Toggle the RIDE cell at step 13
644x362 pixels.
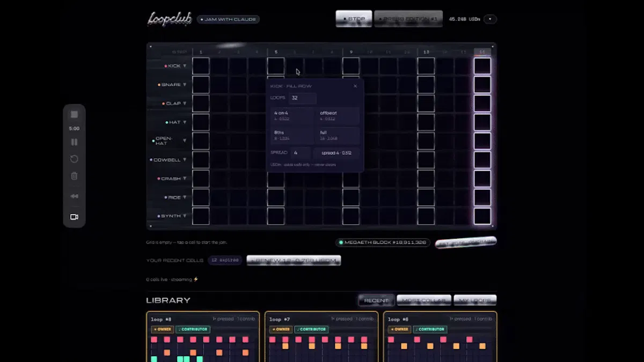(x=426, y=197)
